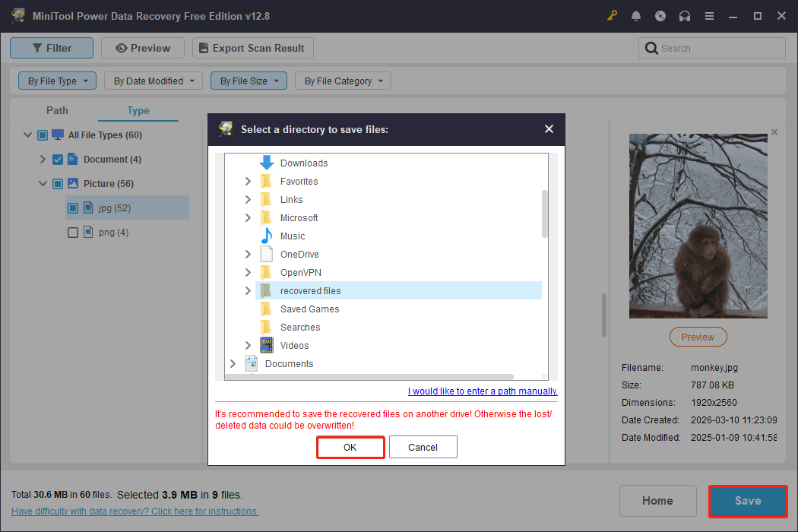Open the By File Type dropdown
The width and height of the screenshot is (798, 532).
(x=57, y=81)
